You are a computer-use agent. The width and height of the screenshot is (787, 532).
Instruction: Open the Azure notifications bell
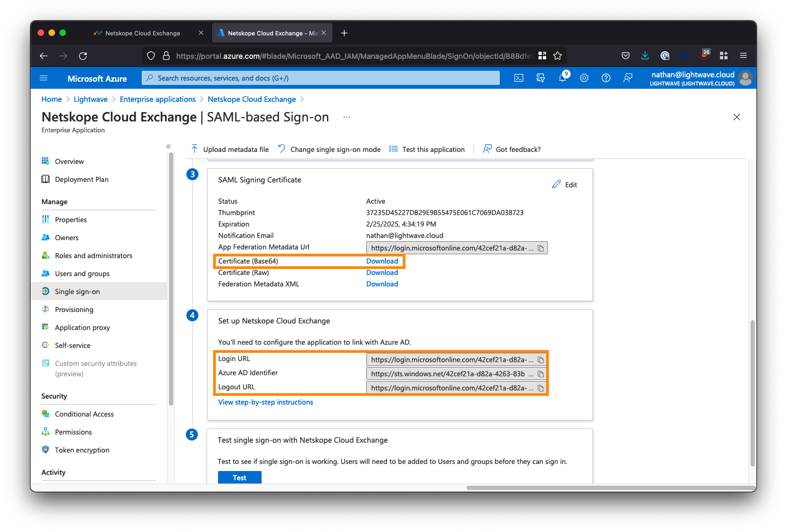[562, 78]
